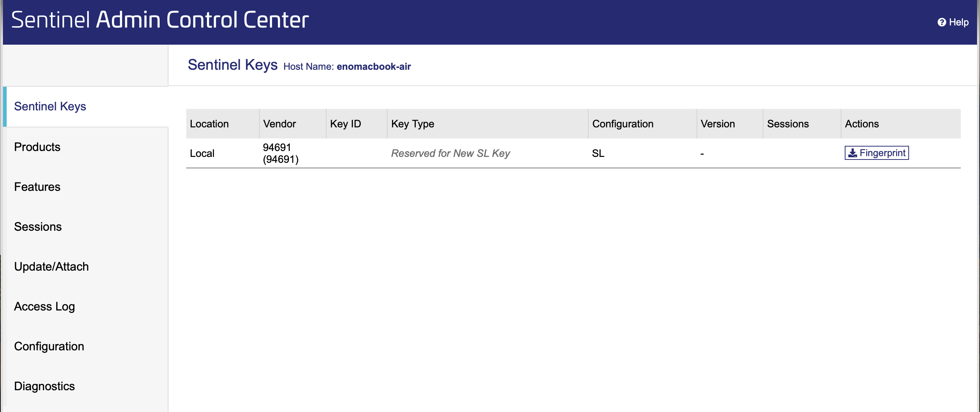
Task: Click the Sentinel Keys page heading
Action: pos(232,65)
